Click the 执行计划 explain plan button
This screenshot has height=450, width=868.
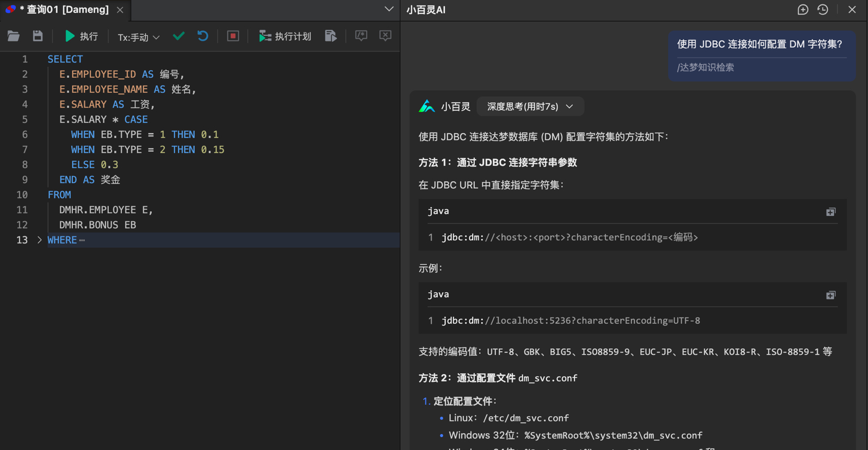pos(286,36)
